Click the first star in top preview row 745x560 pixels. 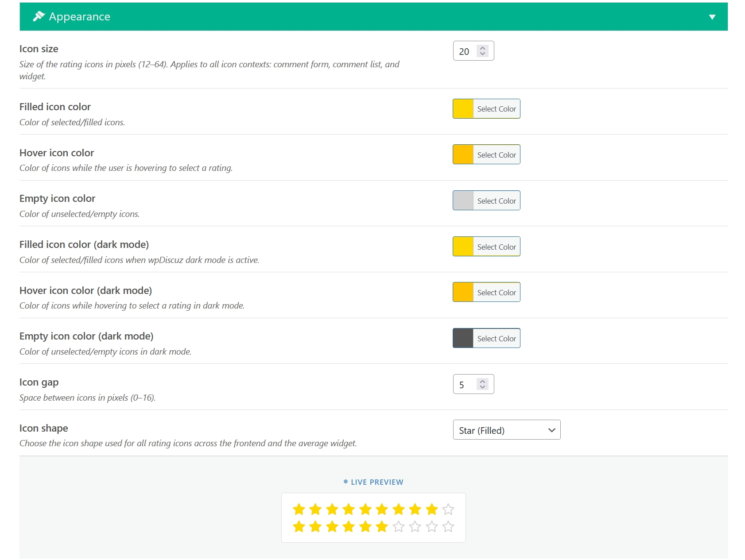click(299, 510)
